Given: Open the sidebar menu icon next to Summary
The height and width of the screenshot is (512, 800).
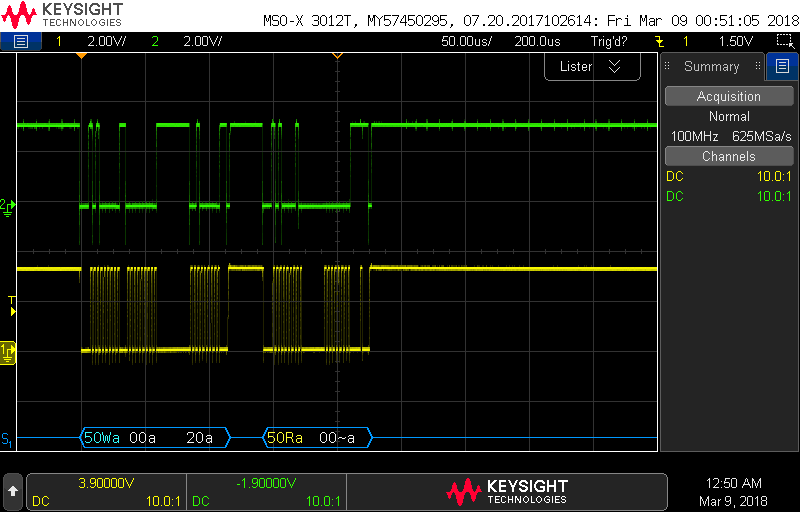Looking at the screenshot, I should click(x=782, y=66).
